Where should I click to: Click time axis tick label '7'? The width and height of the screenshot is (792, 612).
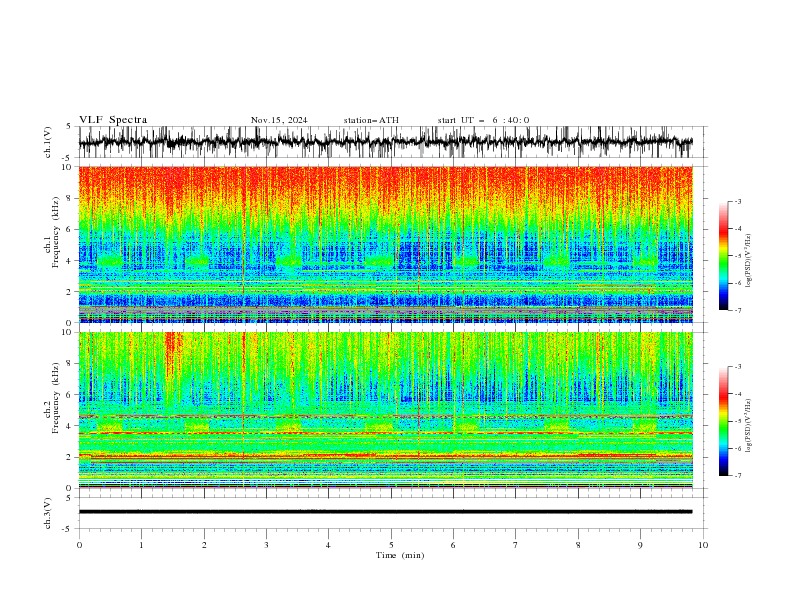516,545
